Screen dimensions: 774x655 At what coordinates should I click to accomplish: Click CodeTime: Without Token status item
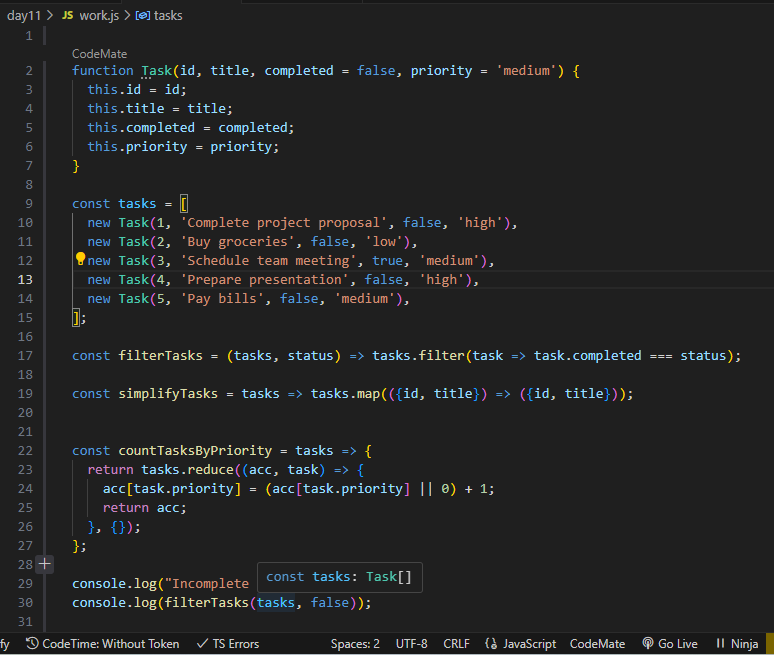pyautogui.click(x=103, y=644)
